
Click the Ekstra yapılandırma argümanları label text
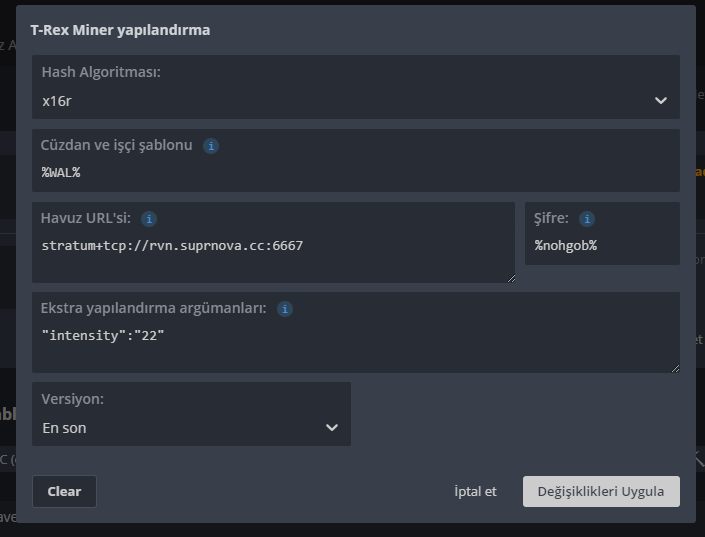[x=153, y=308]
